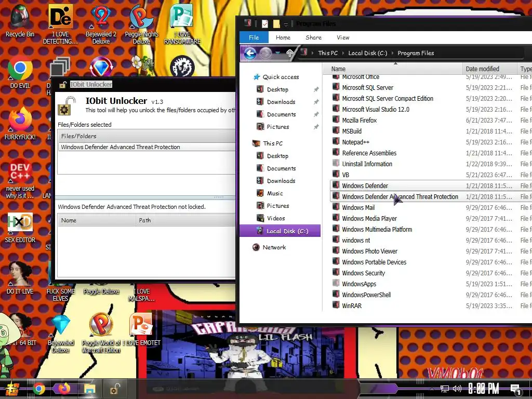Open the quick access toolbar dropdown arrow
The image size is (532, 399).
[286, 24]
